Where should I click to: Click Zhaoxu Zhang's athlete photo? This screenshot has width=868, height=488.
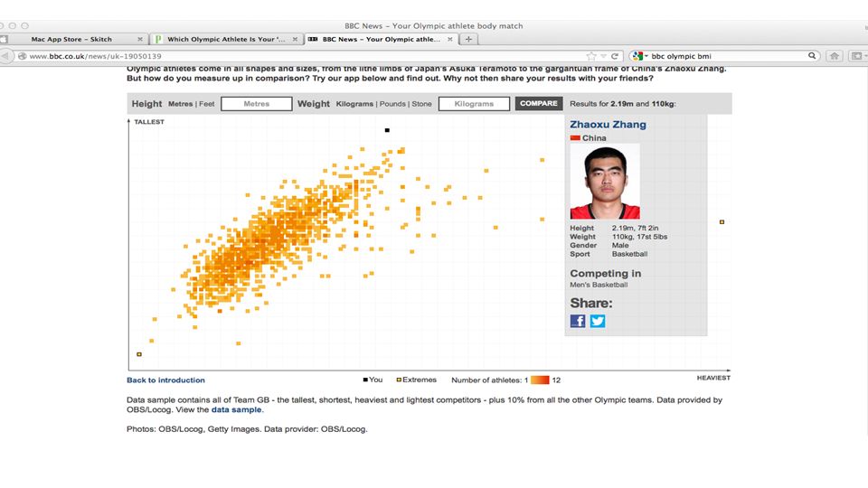(605, 182)
